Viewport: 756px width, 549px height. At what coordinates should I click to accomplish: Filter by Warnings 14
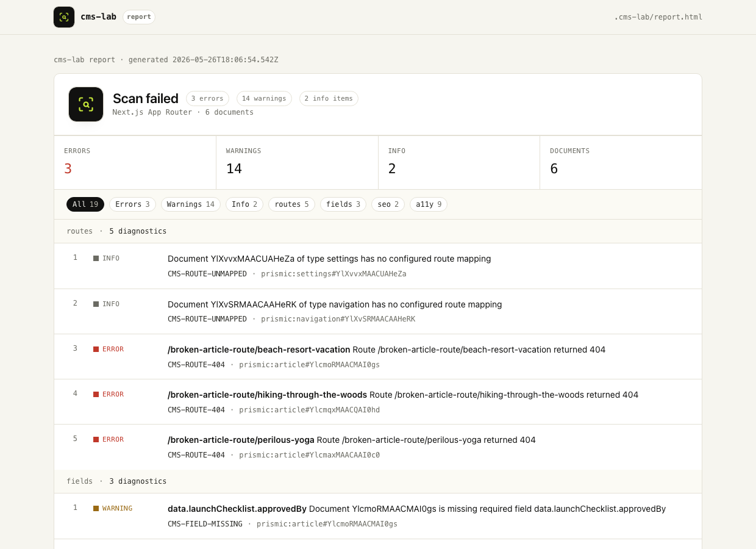point(191,204)
